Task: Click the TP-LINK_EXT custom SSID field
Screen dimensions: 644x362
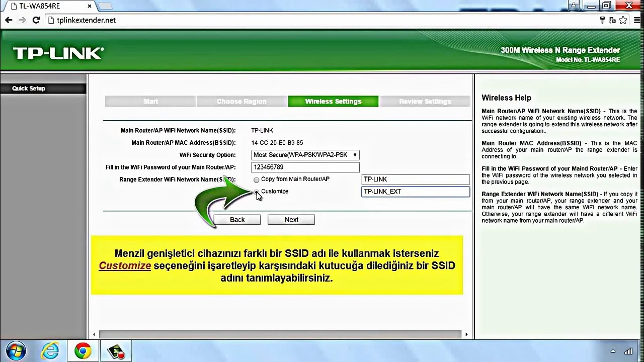Action: pos(415,192)
